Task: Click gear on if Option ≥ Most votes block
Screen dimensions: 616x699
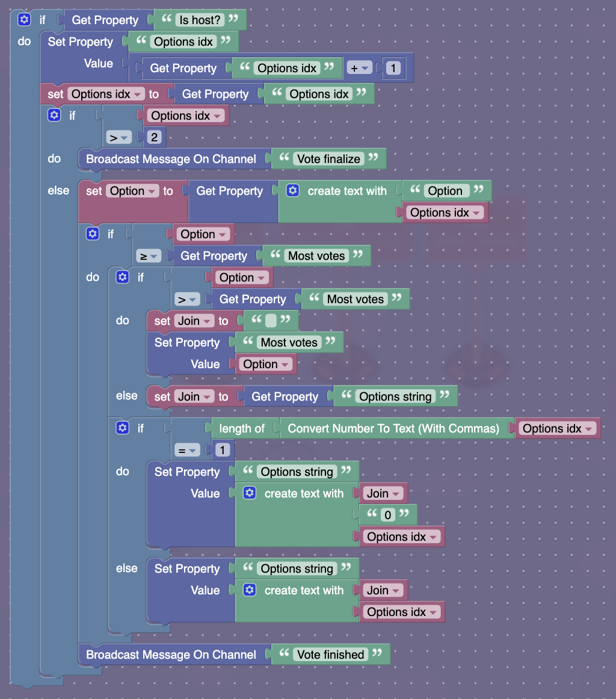Action: click(93, 234)
